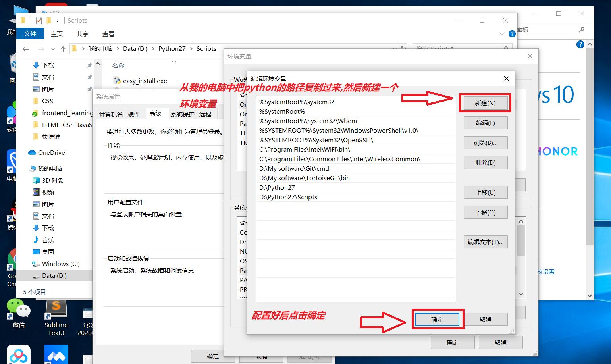Click the Explorer forward arrow

click(41, 49)
